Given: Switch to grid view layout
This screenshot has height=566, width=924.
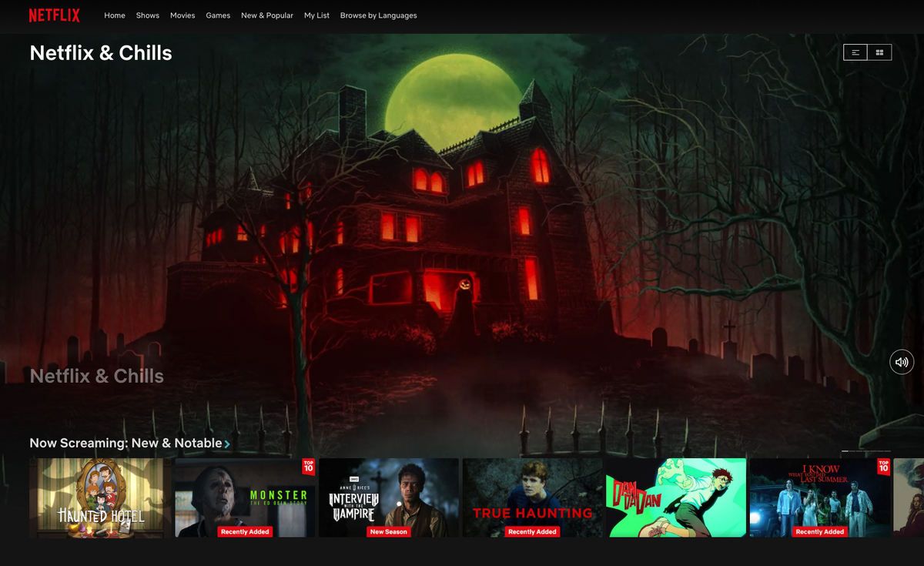Looking at the screenshot, I should pyautogui.click(x=879, y=52).
